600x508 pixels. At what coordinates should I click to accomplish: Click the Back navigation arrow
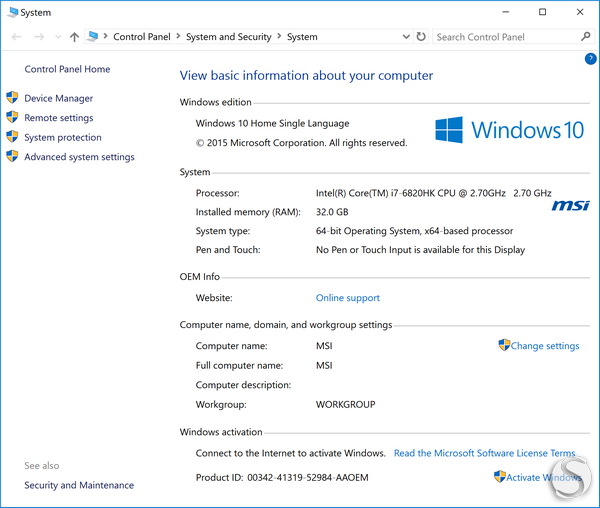(16, 37)
